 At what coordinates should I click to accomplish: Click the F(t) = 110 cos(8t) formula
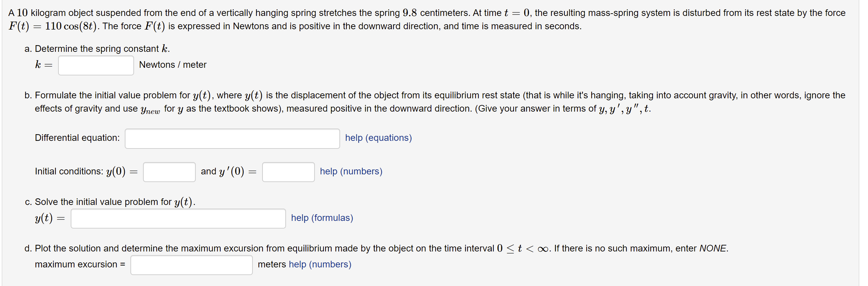[52, 26]
